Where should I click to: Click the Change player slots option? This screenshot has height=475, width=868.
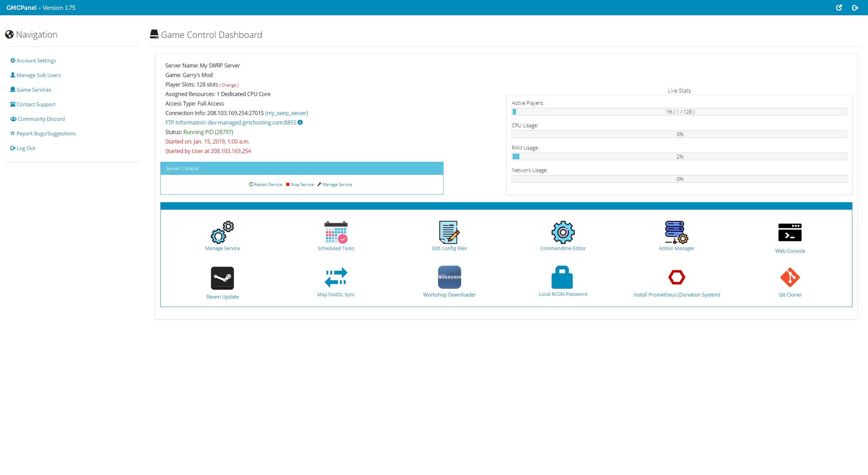(x=229, y=84)
